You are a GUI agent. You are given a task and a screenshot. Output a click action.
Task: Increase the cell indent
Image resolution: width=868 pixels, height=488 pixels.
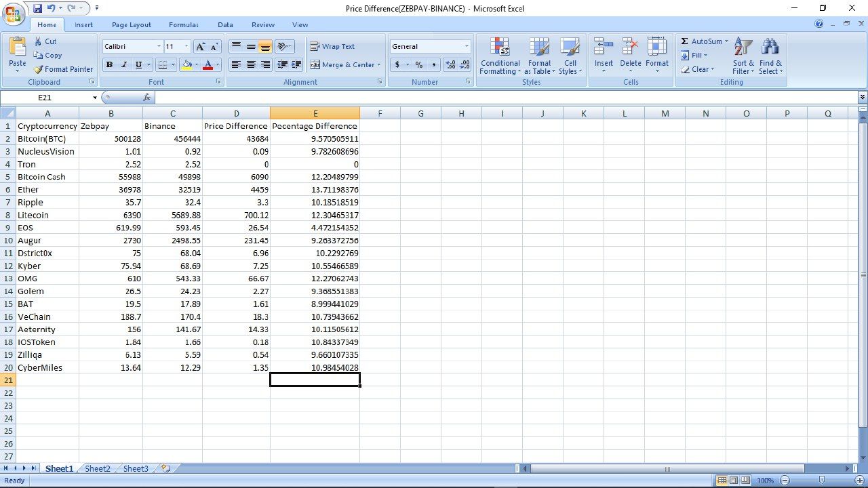pos(296,65)
